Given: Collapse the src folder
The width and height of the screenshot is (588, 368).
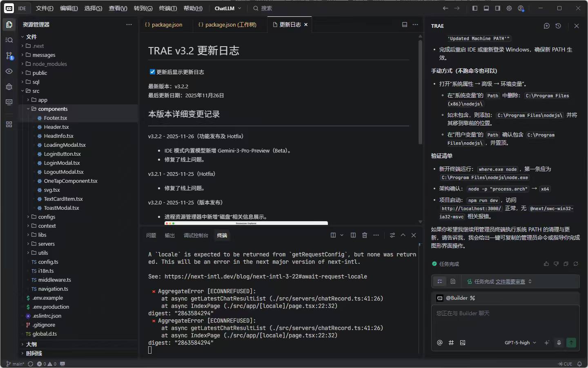Looking at the screenshot, I should [22, 91].
